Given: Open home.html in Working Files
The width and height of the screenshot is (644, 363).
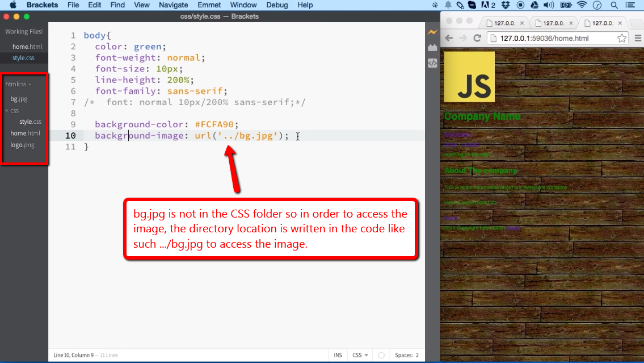Looking at the screenshot, I should click(27, 47).
